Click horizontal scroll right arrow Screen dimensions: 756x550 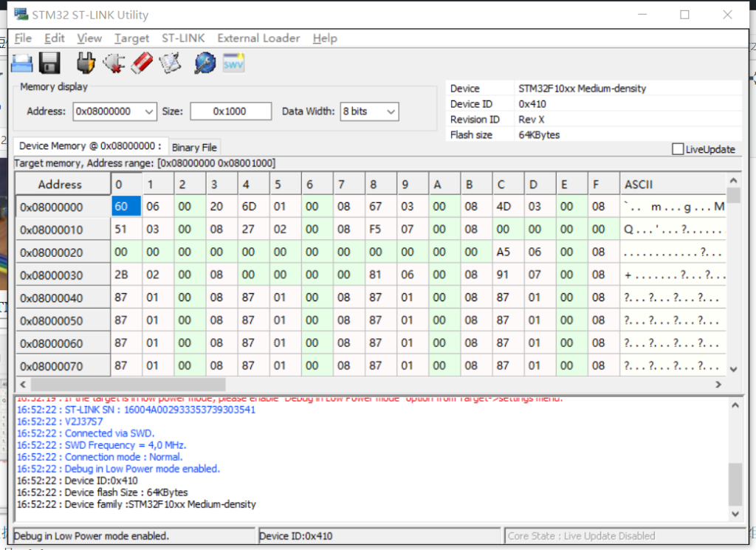(718, 384)
